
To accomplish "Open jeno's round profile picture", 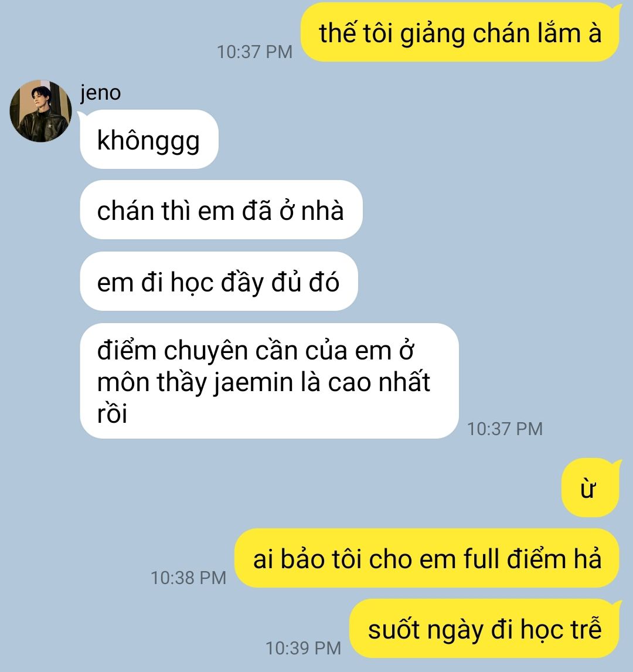I will pyautogui.click(x=40, y=111).
